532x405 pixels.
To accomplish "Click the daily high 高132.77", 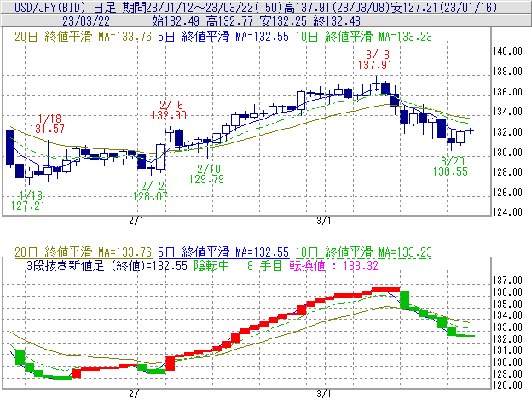I will 229,21.
